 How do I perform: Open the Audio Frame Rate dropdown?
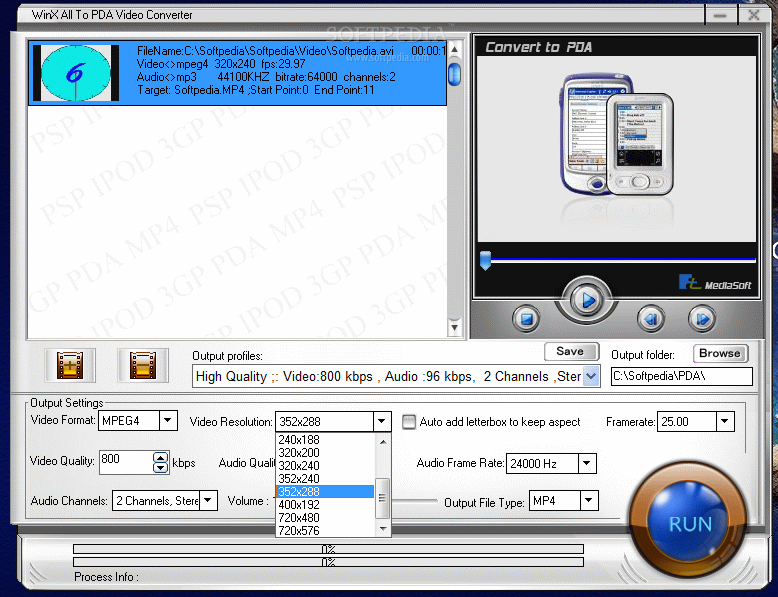click(x=587, y=463)
